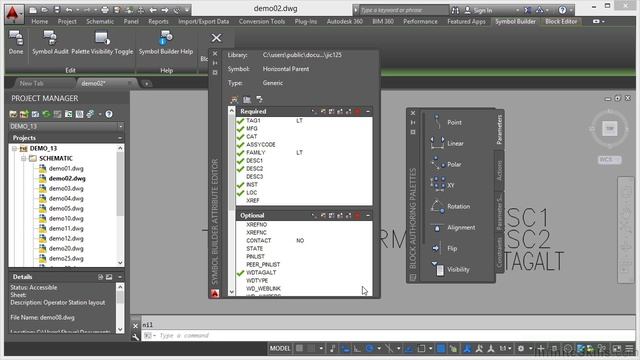Open the Conversion Tools ribbon tab
The height and width of the screenshot is (360, 640).
[x=262, y=21]
